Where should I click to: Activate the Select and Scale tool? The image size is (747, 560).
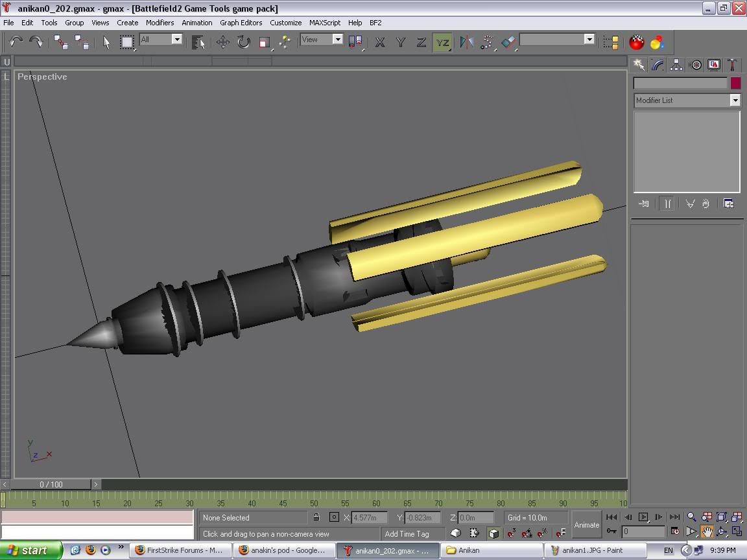click(265, 42)
